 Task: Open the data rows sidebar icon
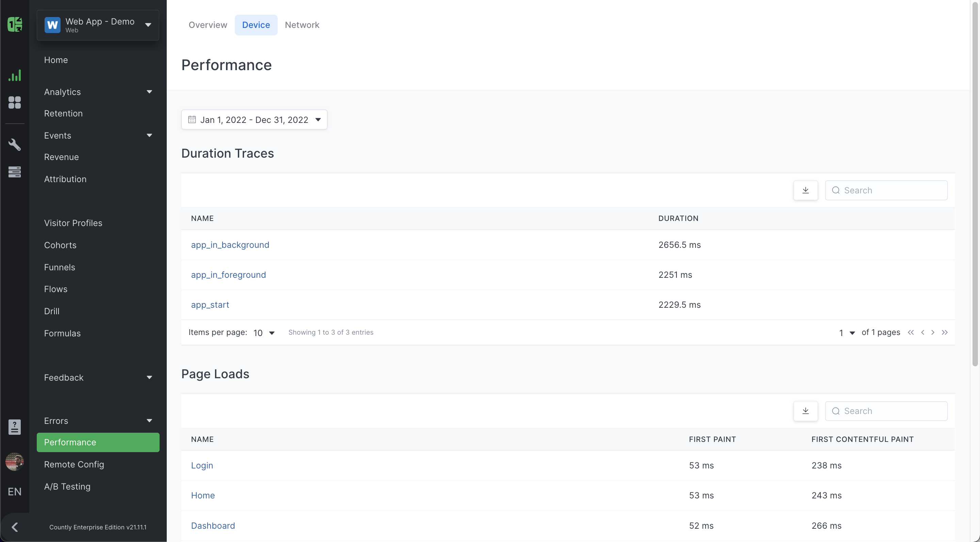click(x=15, y=172)
